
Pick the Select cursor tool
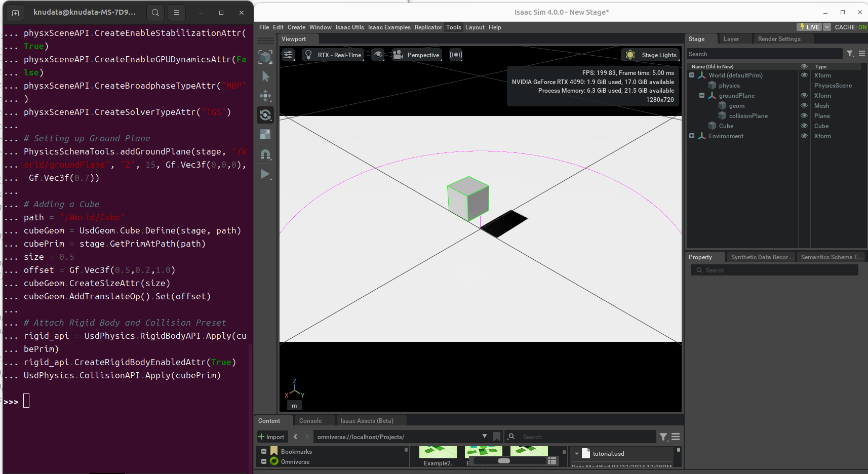(265, 76)
